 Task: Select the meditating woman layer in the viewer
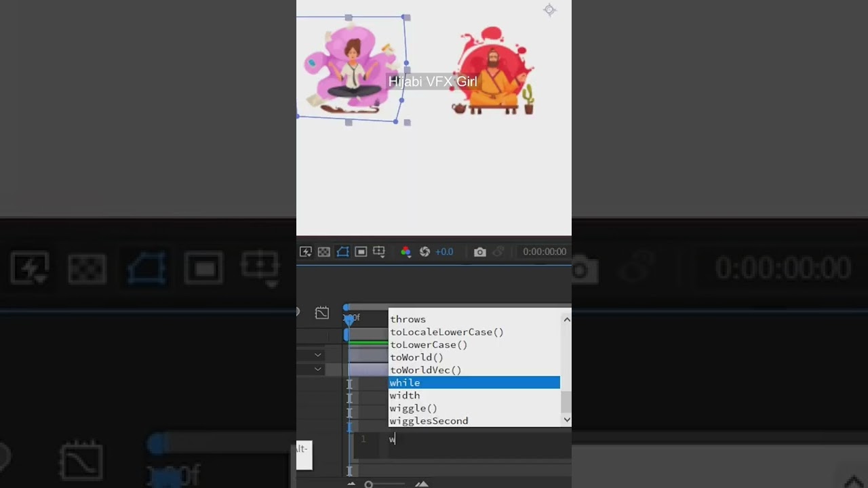[353, 71]
